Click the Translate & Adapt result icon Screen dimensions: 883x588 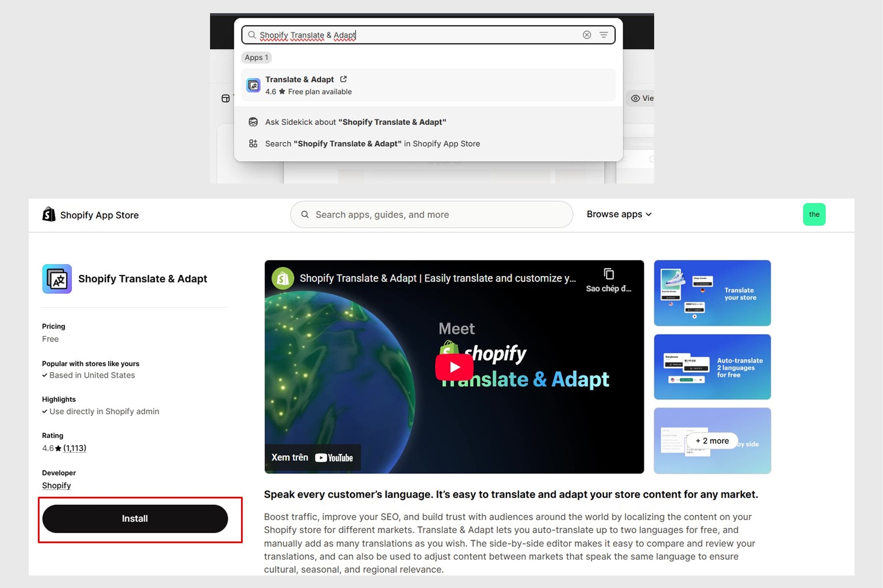253,85
